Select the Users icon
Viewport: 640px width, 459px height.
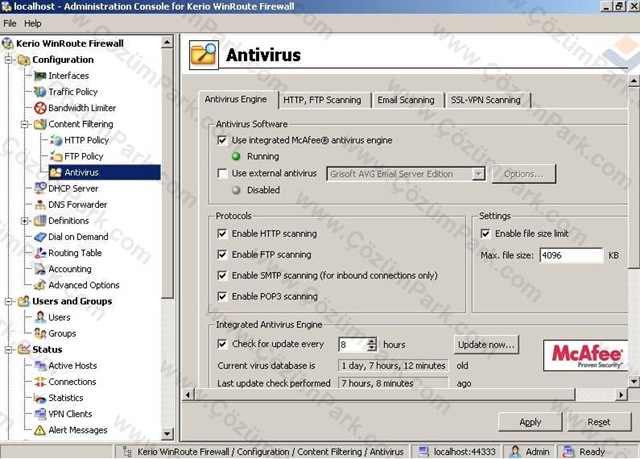(40, 317)
